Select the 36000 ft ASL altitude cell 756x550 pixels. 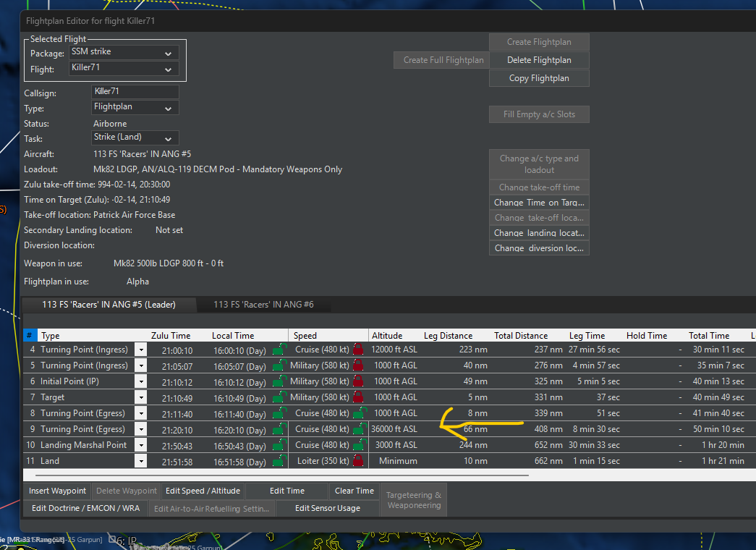click(394, 429)
